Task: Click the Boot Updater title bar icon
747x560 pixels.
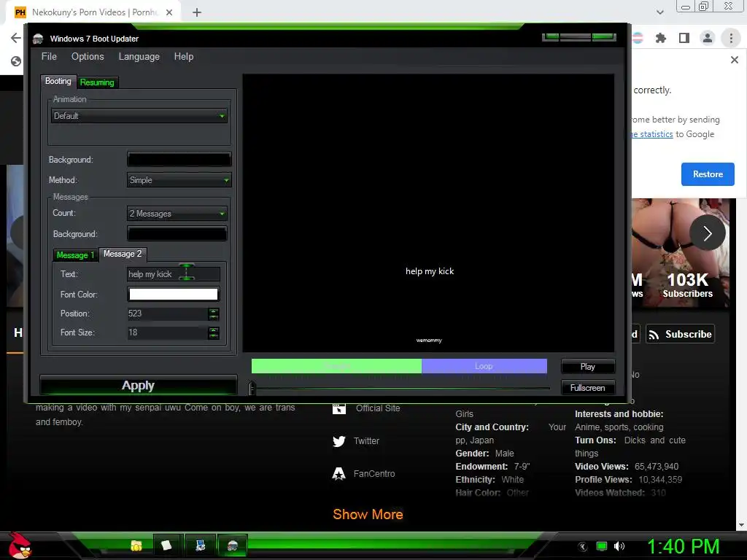Action: pos(38,39)
